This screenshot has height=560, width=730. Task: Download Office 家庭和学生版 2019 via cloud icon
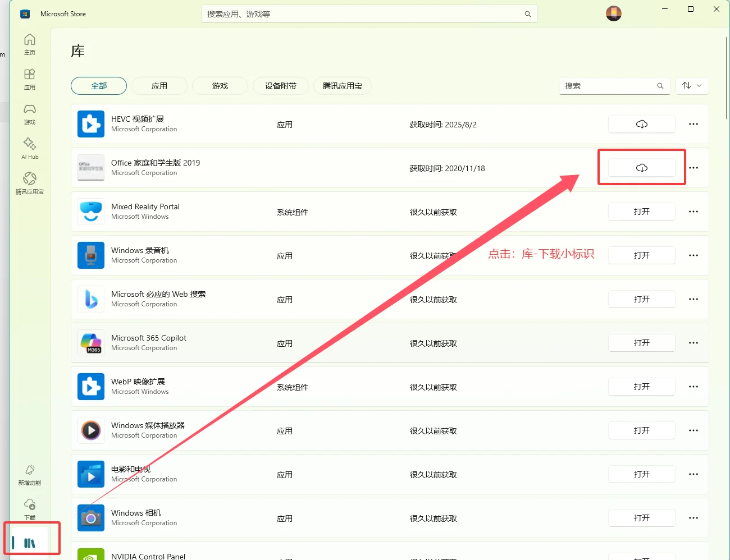pos(641,167)
